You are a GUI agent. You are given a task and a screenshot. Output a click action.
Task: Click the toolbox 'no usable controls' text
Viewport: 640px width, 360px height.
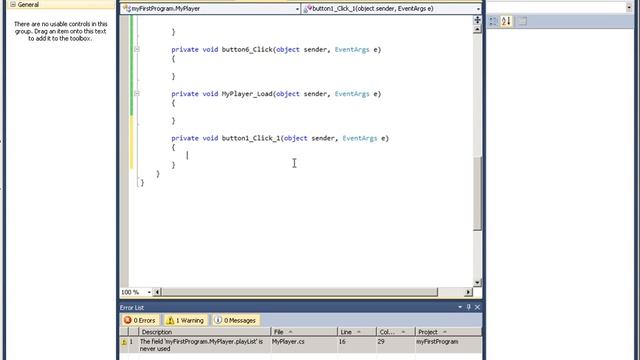pos(61,31)
